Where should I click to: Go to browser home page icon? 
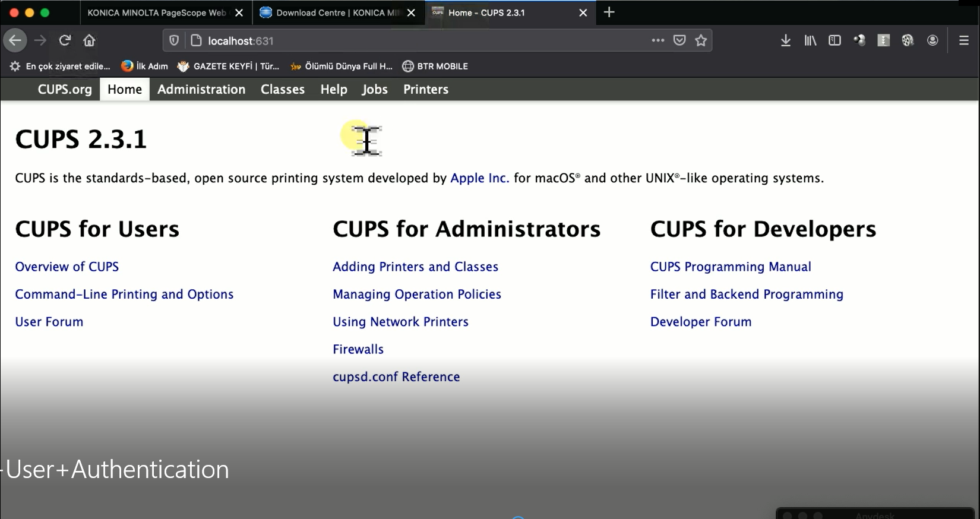[89, 40]
